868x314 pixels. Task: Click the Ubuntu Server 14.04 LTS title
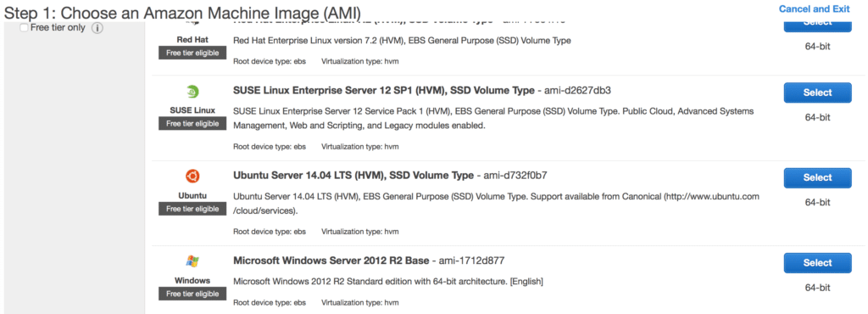pyautogui.click(x=353, y=176)
